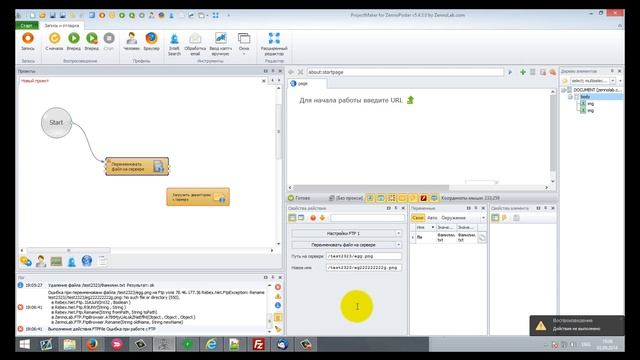Select the body node in element tree
Screen dimensions: 640x360
pyautogui.click(x=585, y=97)
